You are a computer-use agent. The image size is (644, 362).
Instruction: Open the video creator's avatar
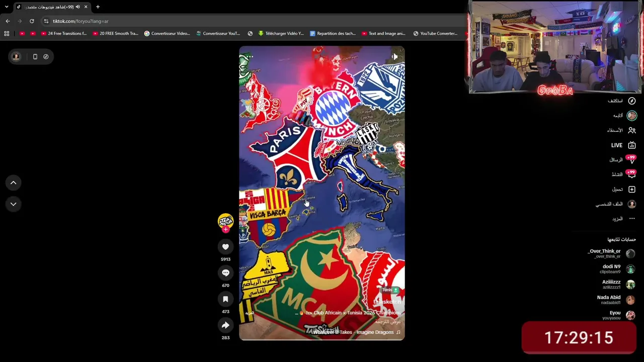[225, 221]
